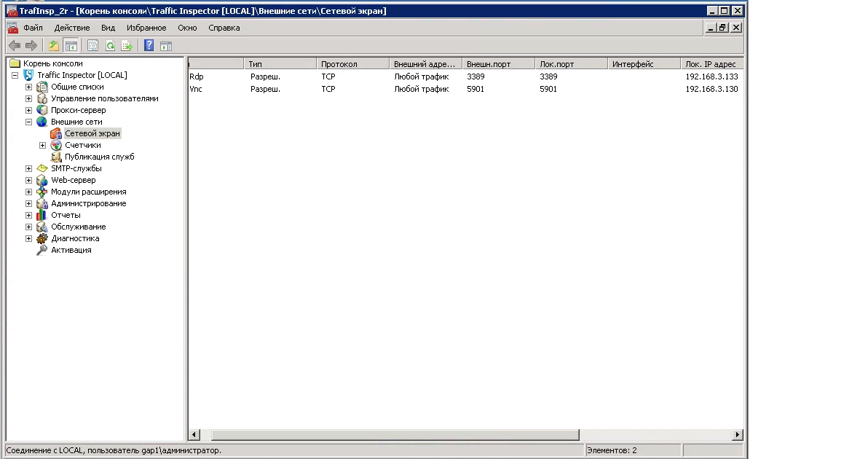Open the Окно menu

187,28
